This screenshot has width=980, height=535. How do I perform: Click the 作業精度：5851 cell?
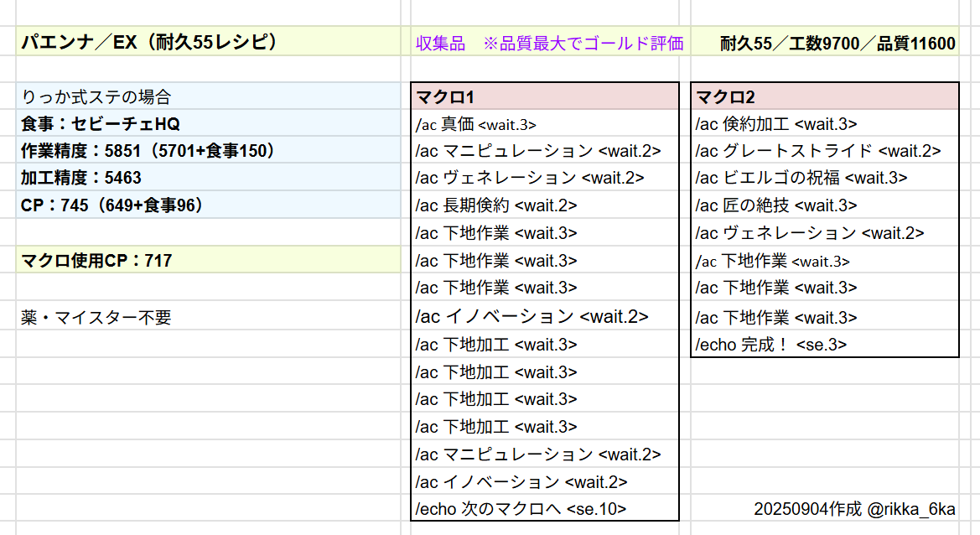148,151
